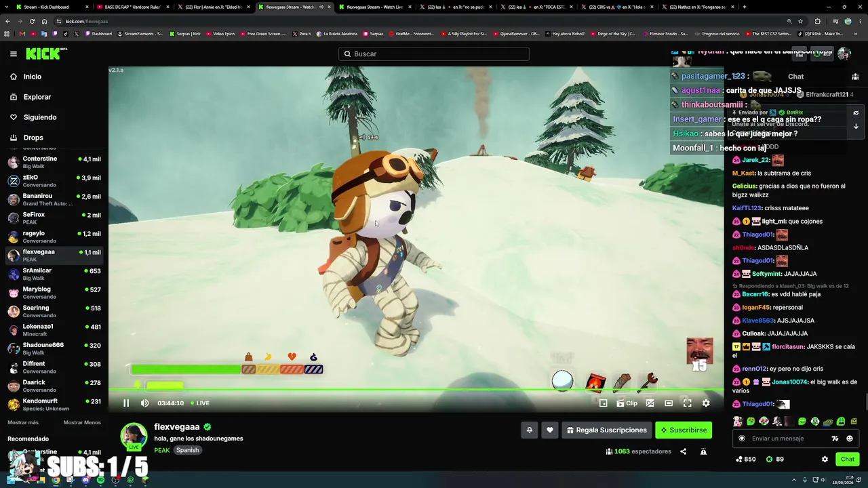Open flexvegaaa's profile avatar
868x488 pixels.
[x=134, y=436]
